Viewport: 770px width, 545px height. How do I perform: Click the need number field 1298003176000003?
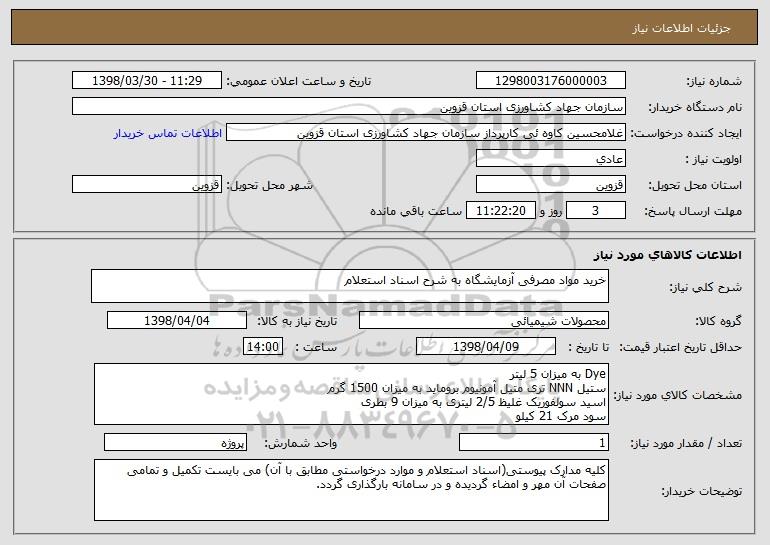tap(550, 81)
